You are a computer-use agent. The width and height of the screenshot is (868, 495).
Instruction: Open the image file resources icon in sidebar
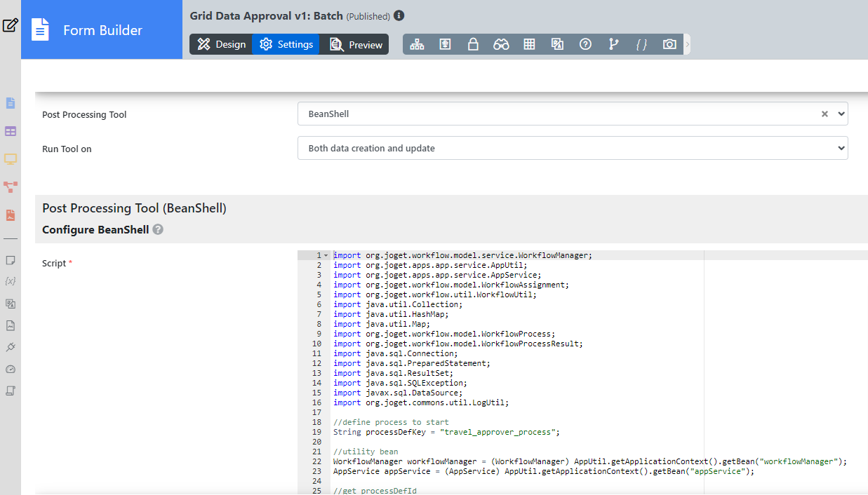(11, 325)
